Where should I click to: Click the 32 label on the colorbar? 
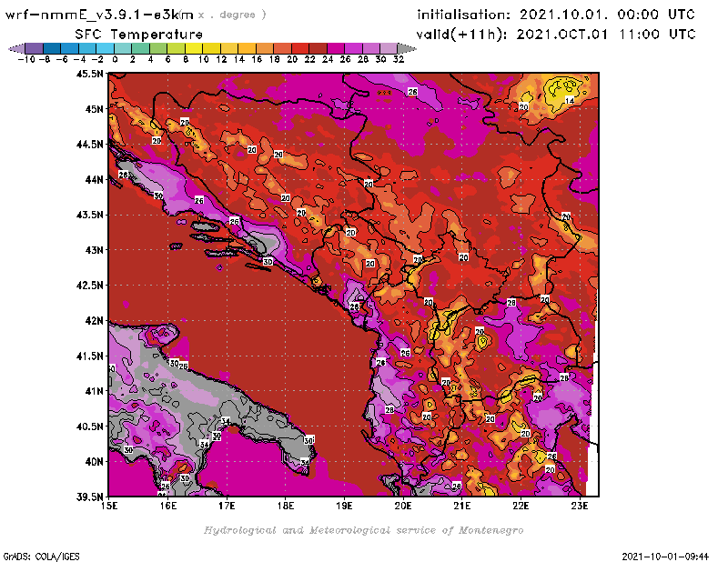coord(398,59)
